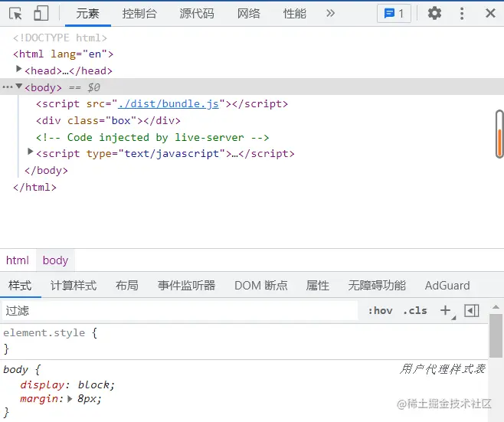The width and height of the screenshot is (504, 422).
Task: Click the elements panel scrollbar thumb
Action: pos(499,134)
